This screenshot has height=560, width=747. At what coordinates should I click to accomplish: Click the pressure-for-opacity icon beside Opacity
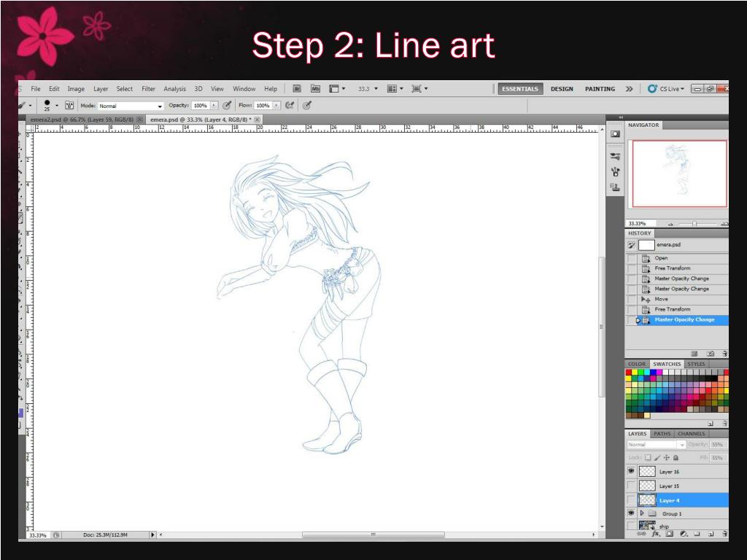[x=228, y=105]
